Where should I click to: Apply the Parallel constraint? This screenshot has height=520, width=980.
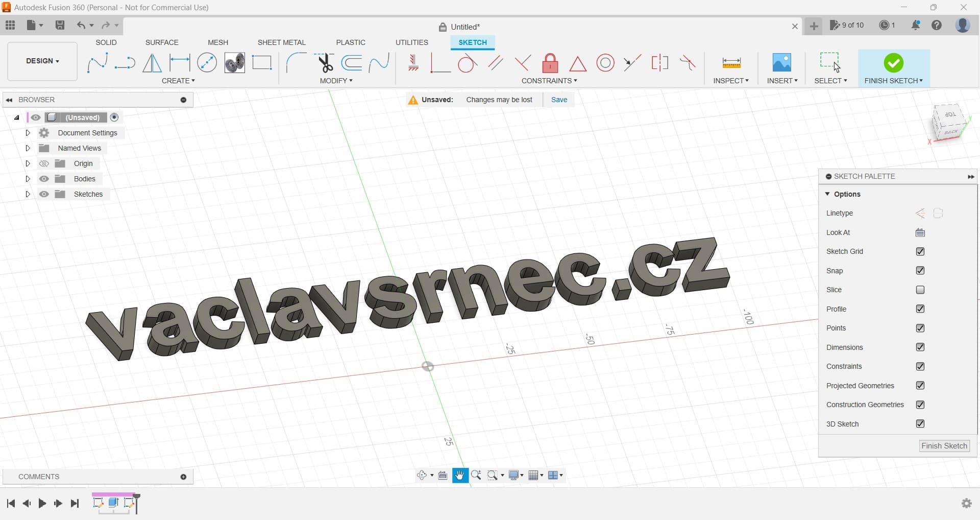click(495, 63)
